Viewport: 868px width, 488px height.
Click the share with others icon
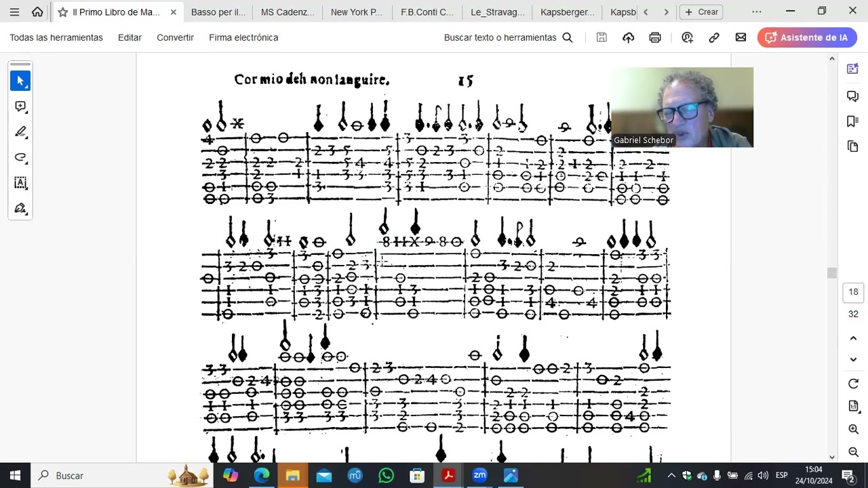point(687,37)
